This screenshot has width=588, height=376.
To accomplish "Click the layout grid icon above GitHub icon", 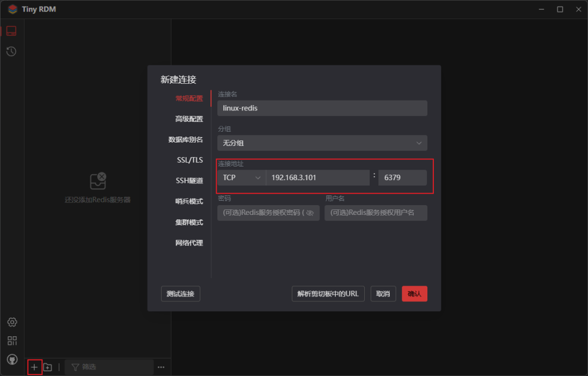I will click(x=11, y=341).
